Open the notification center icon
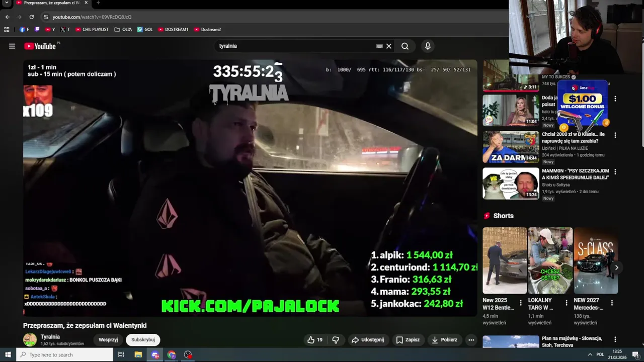The width and height of the screenshot is (644, 362). point(635,355)
